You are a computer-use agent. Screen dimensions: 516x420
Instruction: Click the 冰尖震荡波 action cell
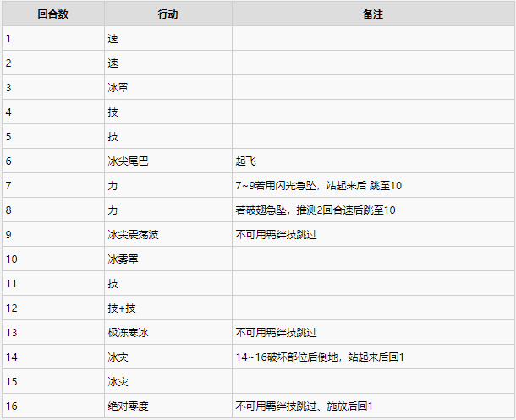167,235
